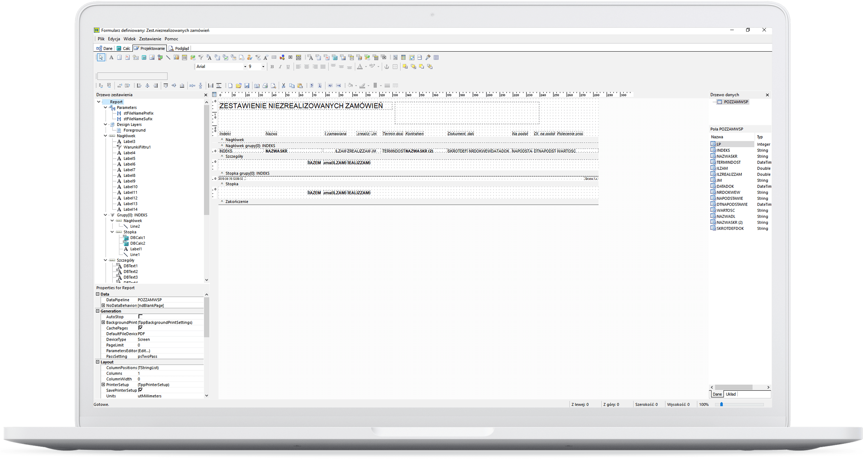Align selected components to top edges
Screen dimensions: 868x472
(165, 86)
